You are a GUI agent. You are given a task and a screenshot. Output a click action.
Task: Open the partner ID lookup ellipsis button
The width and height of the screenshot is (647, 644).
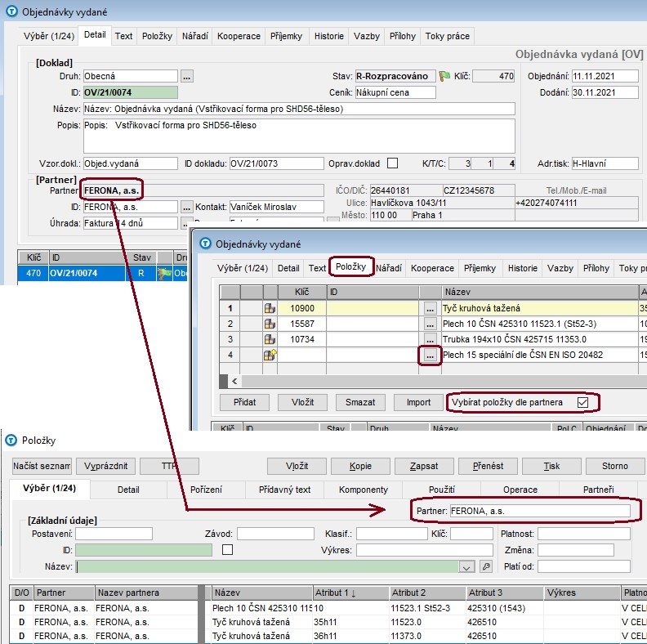[x=187, y=207]
